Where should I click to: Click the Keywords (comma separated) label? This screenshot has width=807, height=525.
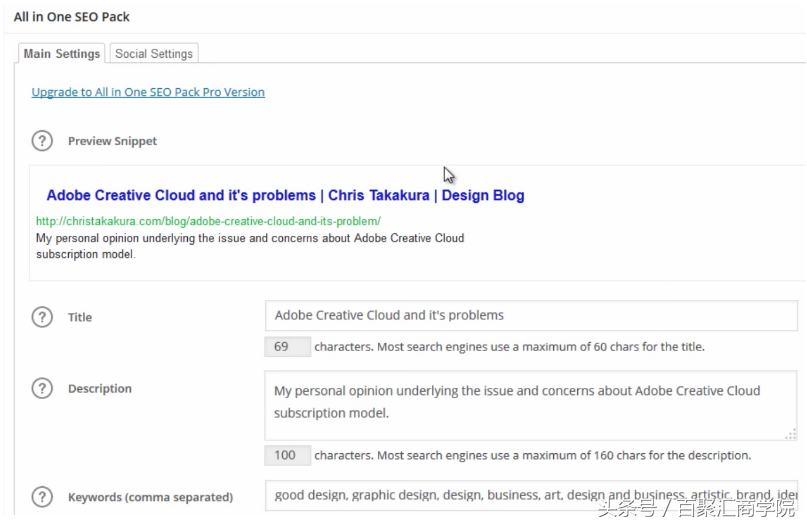pyautogui.click(x=150, y=497)
